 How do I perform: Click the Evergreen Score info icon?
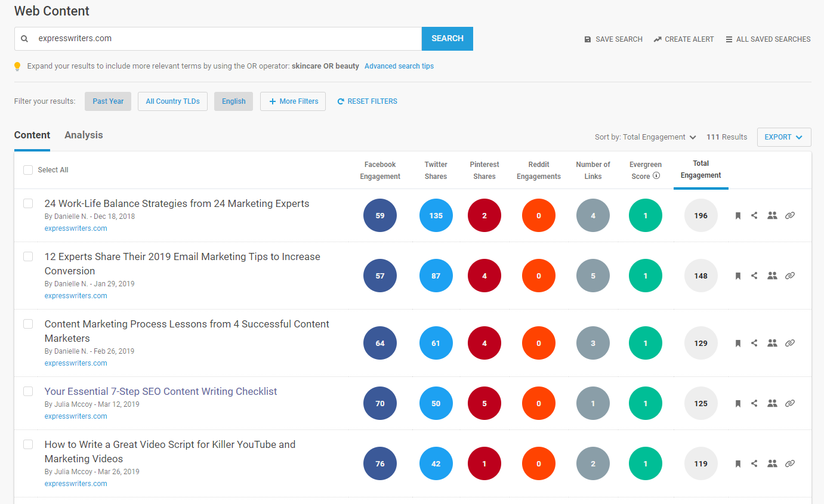[656, 176]
